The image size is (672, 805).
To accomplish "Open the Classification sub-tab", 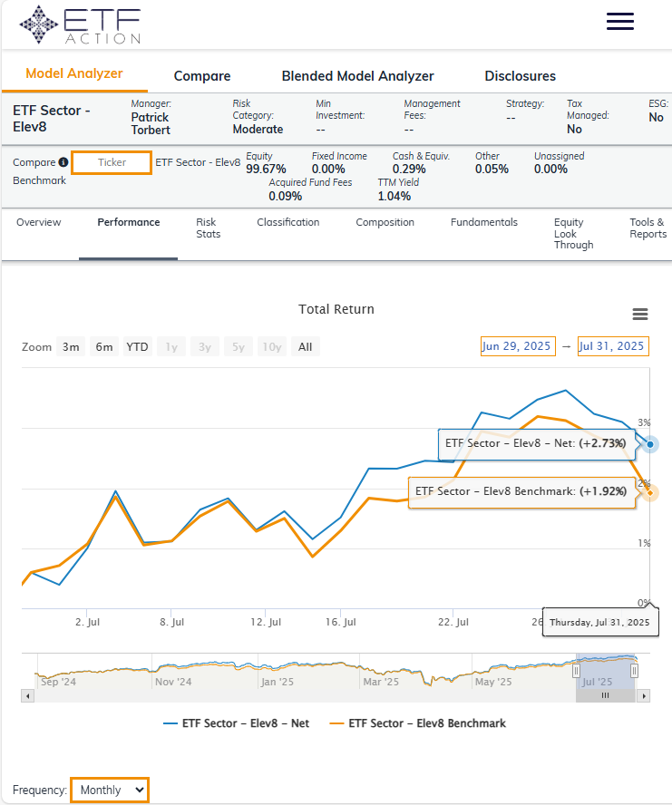I will [x=287, y=222].
